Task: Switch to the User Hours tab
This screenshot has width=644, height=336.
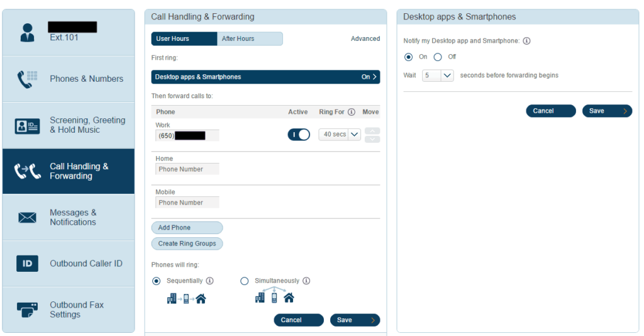Action: [184, 38]
